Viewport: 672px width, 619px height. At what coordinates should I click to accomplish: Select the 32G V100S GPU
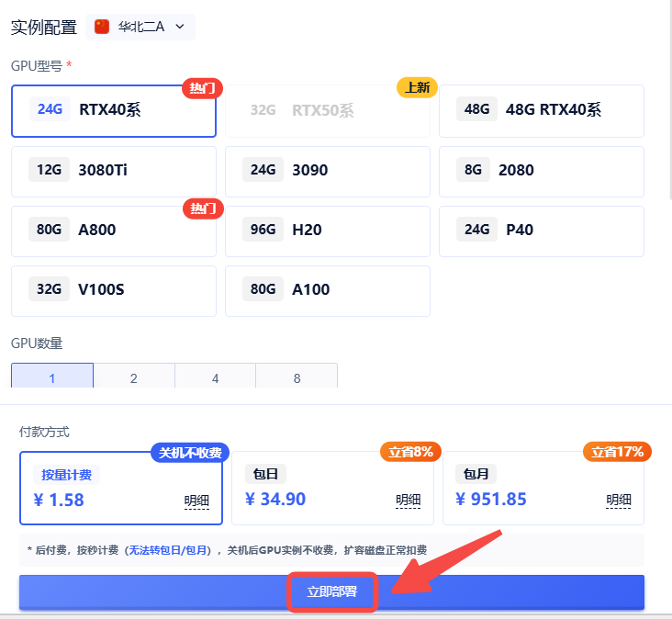point(113,290)
